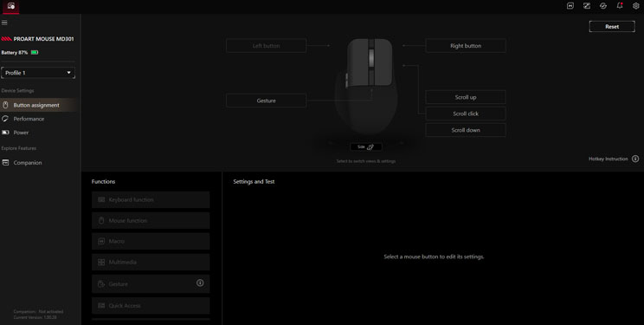644x325 pixels.
Task: Open the settings gear icon
Action: (x=636, y=6)
